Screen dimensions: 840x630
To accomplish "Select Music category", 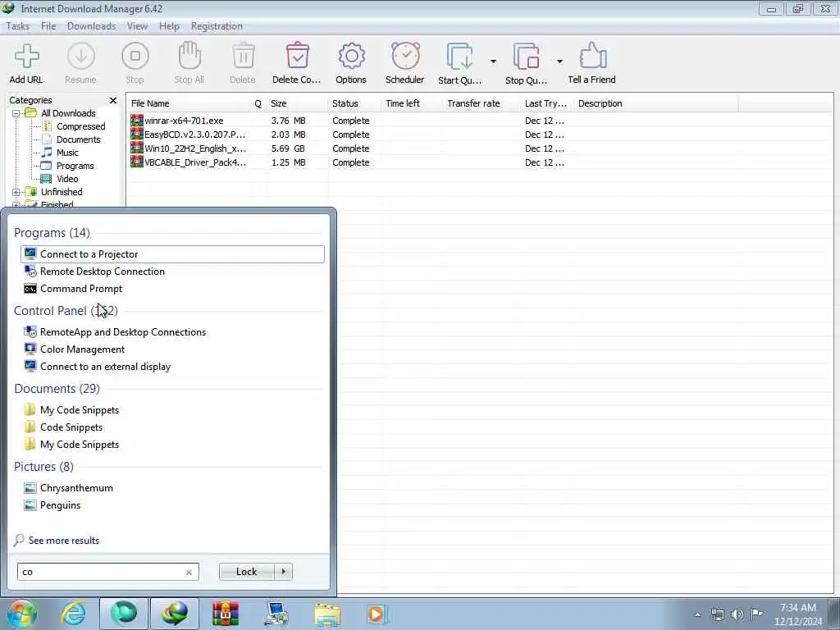I will click(x=67, y=153).
